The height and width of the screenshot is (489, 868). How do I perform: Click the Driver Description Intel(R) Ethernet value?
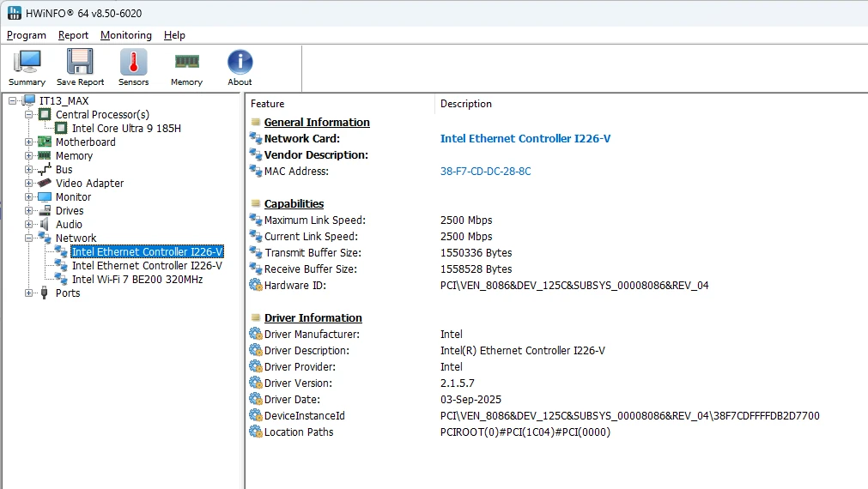coord(523,350)
